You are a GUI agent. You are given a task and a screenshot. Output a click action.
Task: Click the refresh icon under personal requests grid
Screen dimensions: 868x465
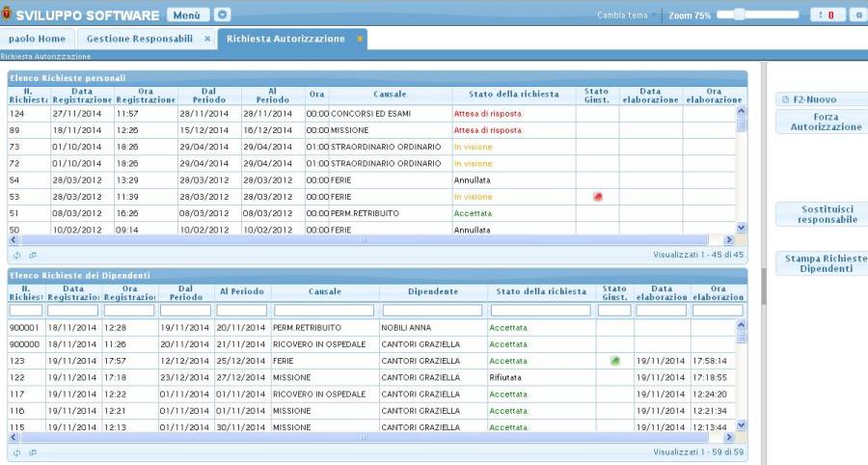pyautogui.click(x=16, y=256)
